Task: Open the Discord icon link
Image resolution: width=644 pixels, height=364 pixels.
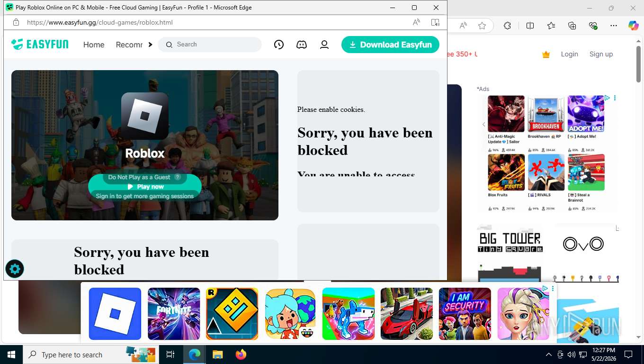Action: (x=302, y=45)
